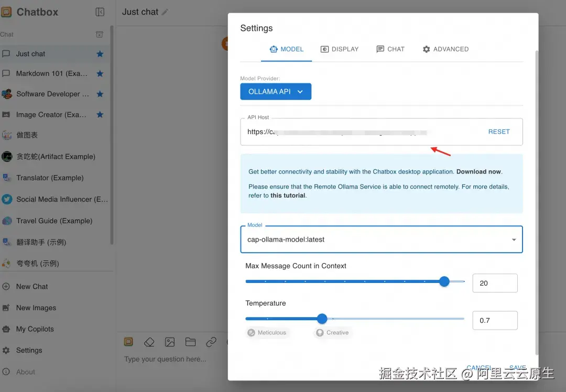This screenshot has width=566, height=392.
Task: Click the attach folder icon in input toolbar
Action: point(190,342)
